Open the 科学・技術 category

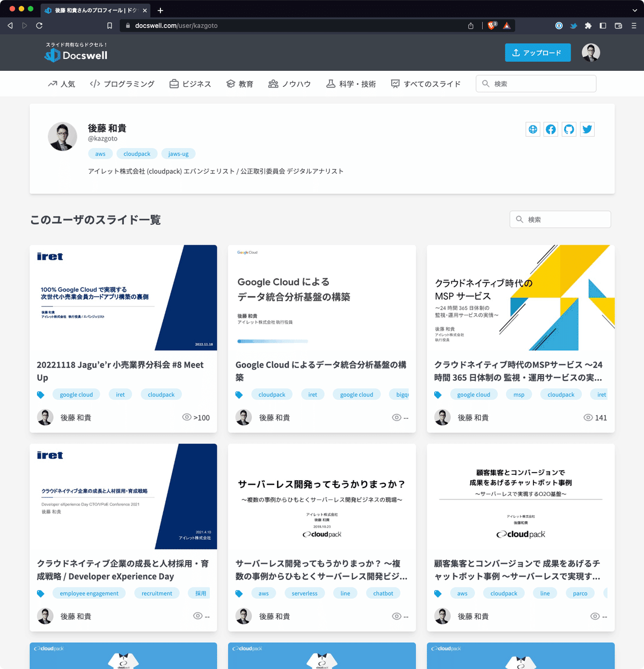[x=351, y=84]
